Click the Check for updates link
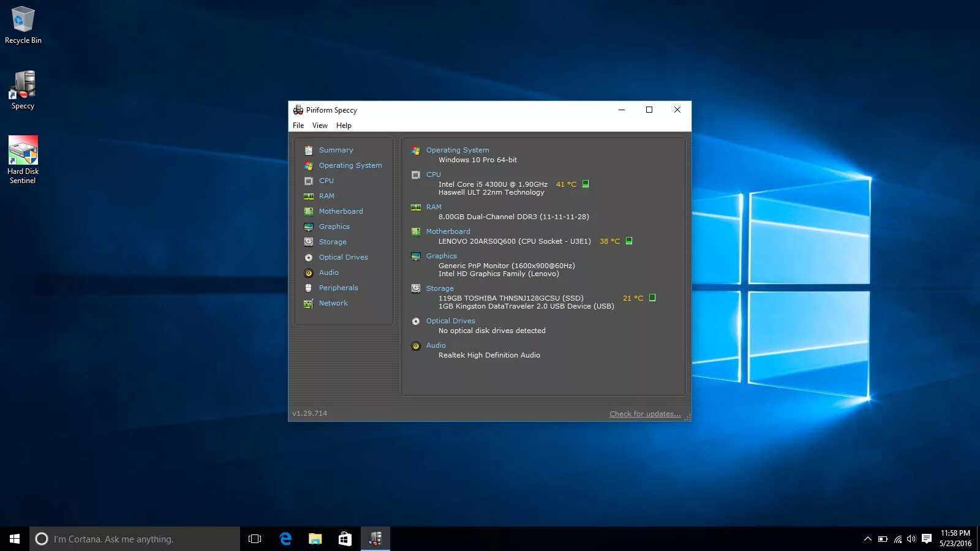Screen dimensions: 980x551 (x=645, y=414)
